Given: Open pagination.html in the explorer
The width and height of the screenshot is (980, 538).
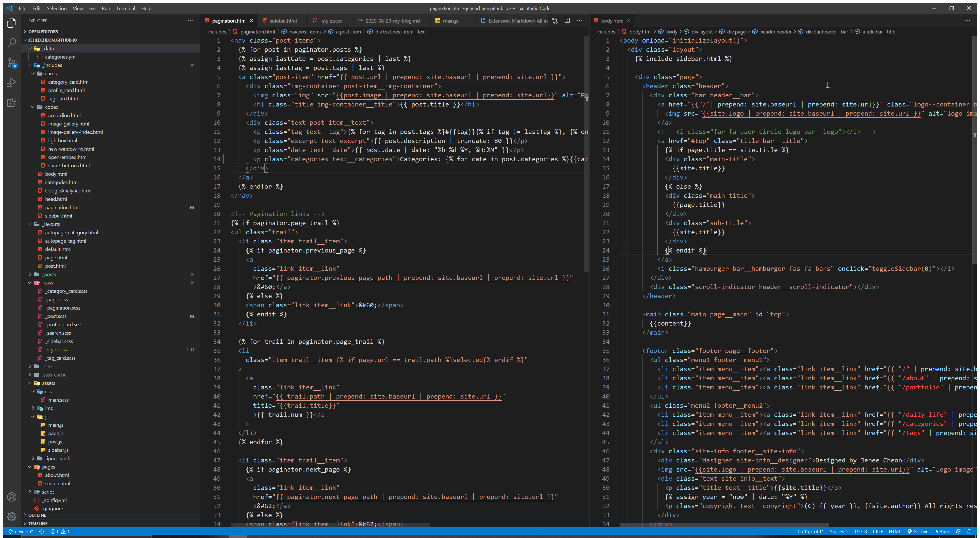Looking at the screenshot, I should (62, 207).
